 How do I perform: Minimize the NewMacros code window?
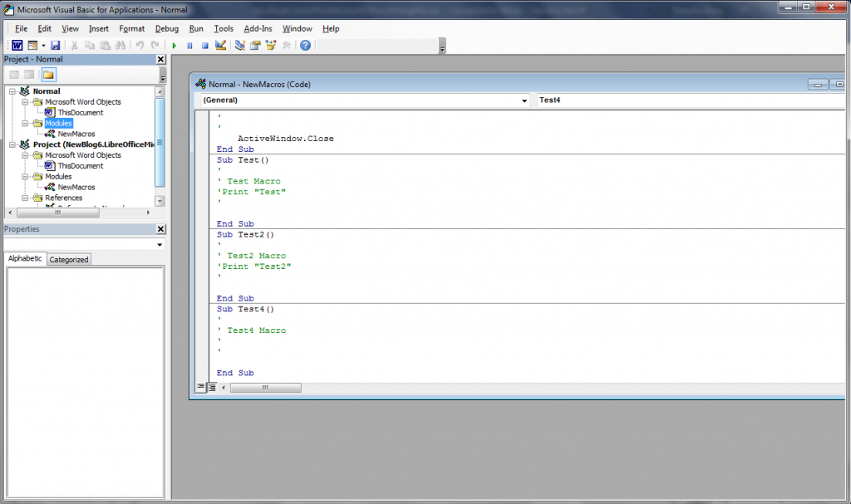[x=818, y=84]
